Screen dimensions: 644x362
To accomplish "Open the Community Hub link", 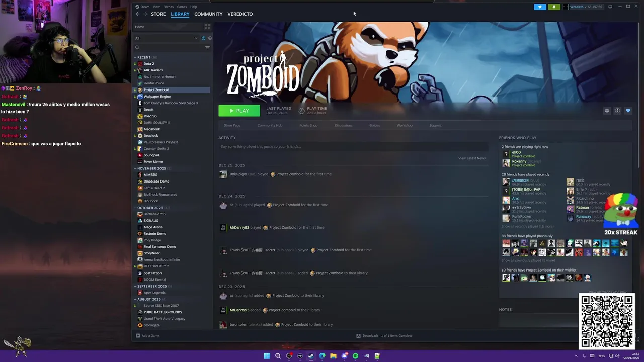I will pyautogui.click(x=270, y=125).
